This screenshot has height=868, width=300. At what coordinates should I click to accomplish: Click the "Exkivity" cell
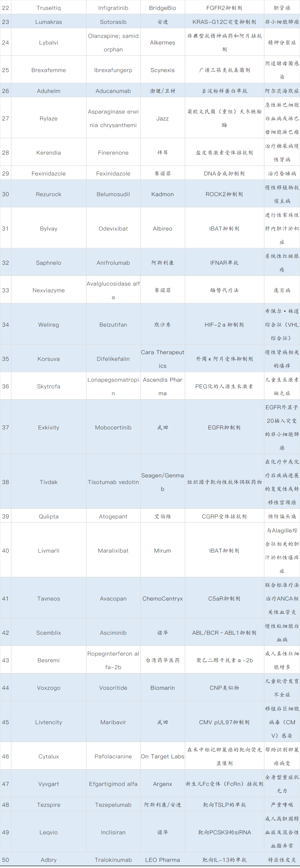(x=49, y=427)
